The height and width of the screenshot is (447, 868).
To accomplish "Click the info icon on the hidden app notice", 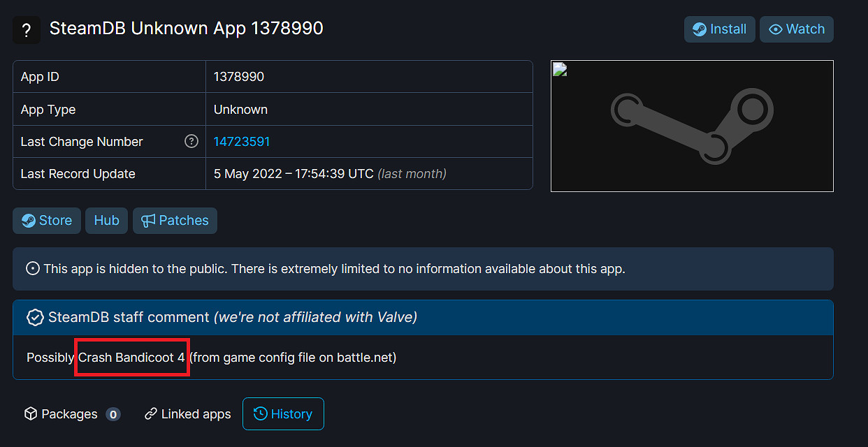I will pos(33,268).
